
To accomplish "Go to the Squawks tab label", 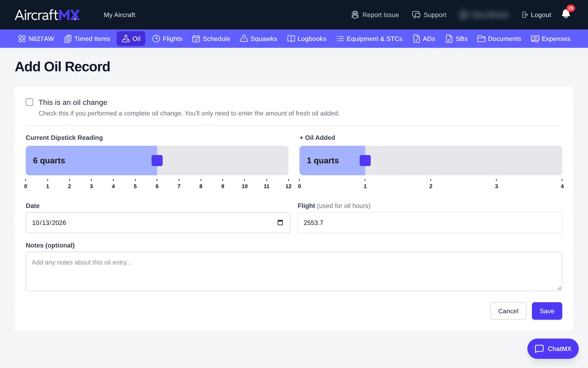I will pos(264,39).
